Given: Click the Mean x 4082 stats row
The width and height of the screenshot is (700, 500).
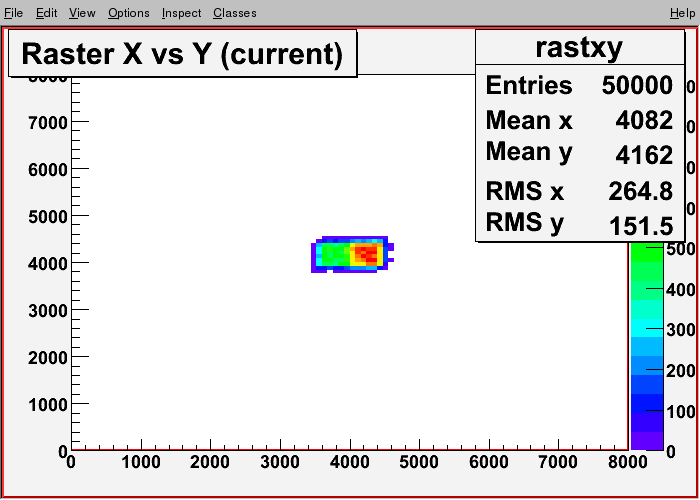Looking at the screenshot, I should (579, 120).
